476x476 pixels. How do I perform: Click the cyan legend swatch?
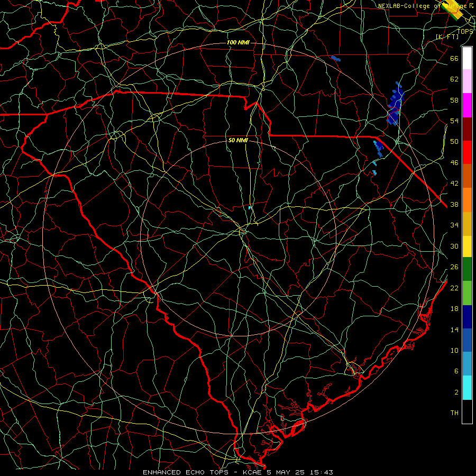click(x=467, y=388)
